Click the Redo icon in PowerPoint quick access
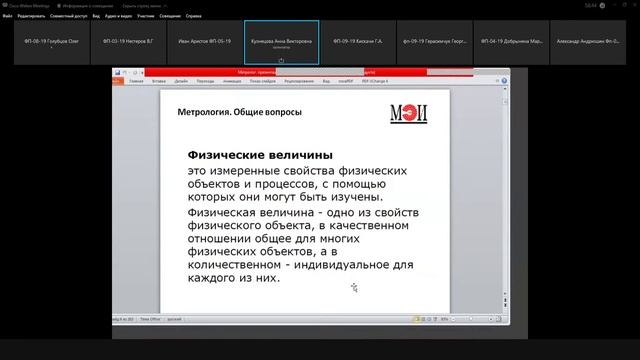The image size is (640, 360). 135,73
